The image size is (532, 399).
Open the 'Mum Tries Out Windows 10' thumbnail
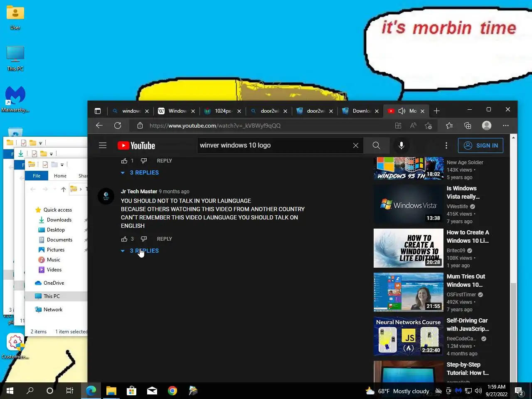(x=409, y=292)
